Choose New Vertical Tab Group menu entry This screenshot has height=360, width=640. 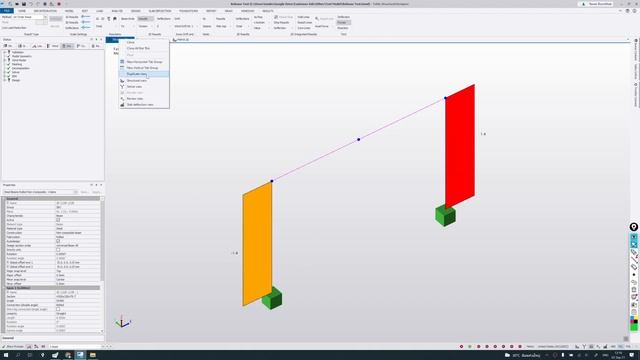(144, 68)
